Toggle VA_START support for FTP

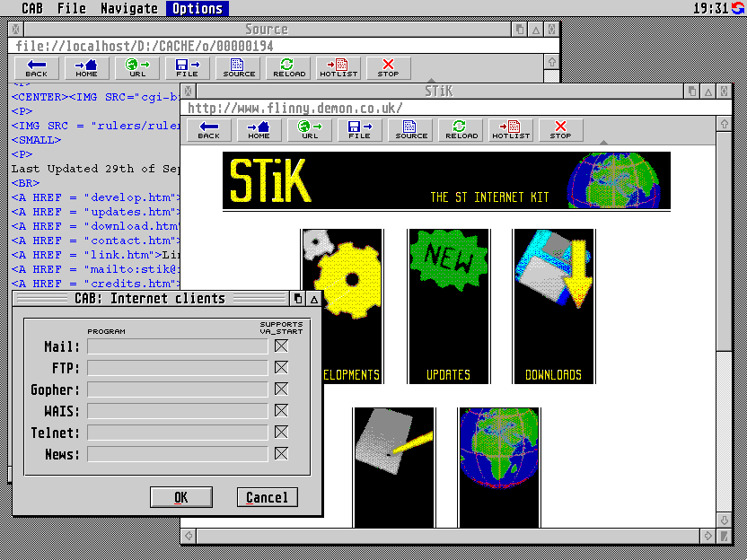coord(281,367)
